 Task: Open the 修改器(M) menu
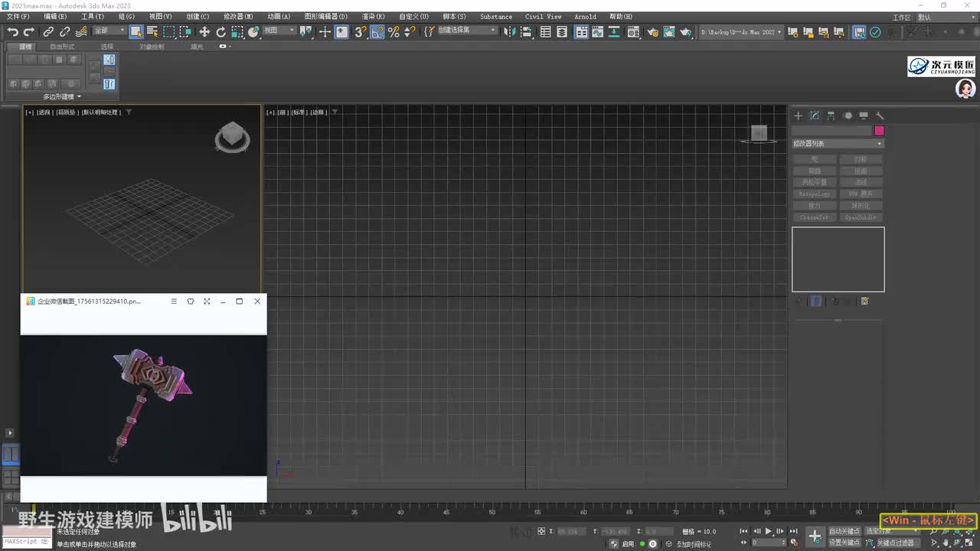click(238, 17)
